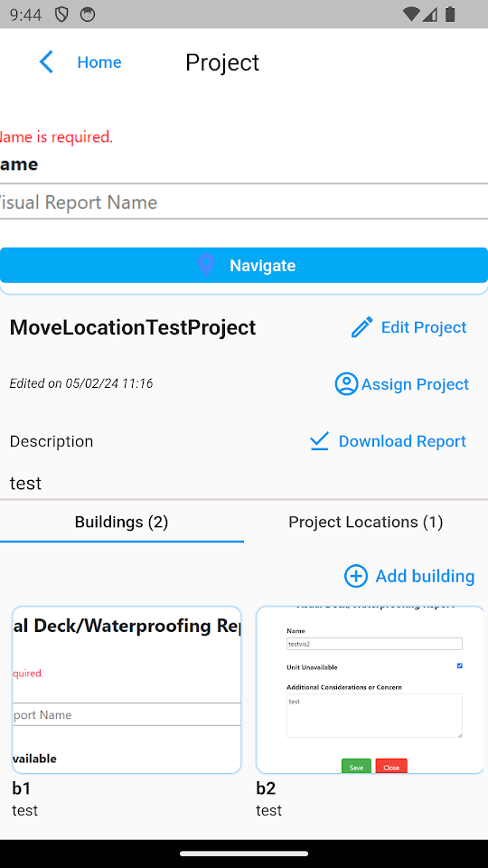Viewport: 488px width, 868px height.
Task: Tap the Download Report text link
Action: 402,441
